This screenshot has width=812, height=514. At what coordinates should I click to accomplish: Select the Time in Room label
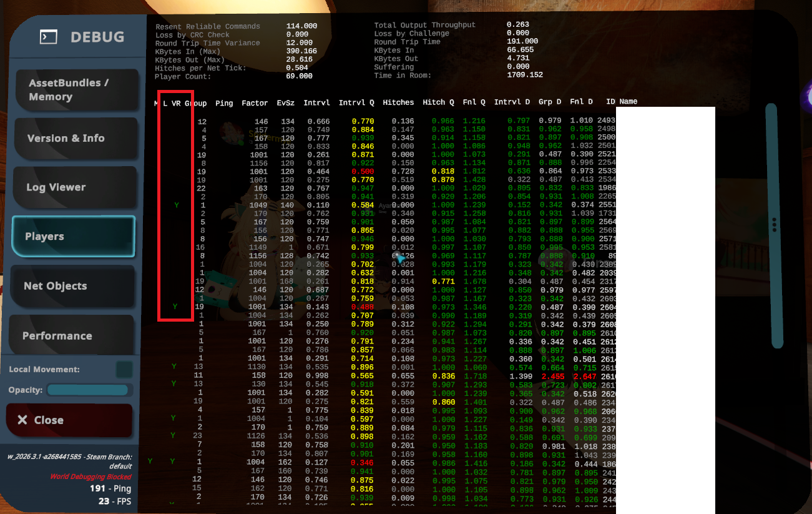pyautogui.click(x=403, y=76)
